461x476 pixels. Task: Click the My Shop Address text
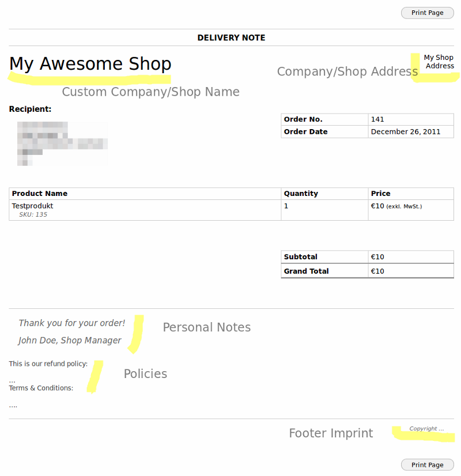(439, 62)
